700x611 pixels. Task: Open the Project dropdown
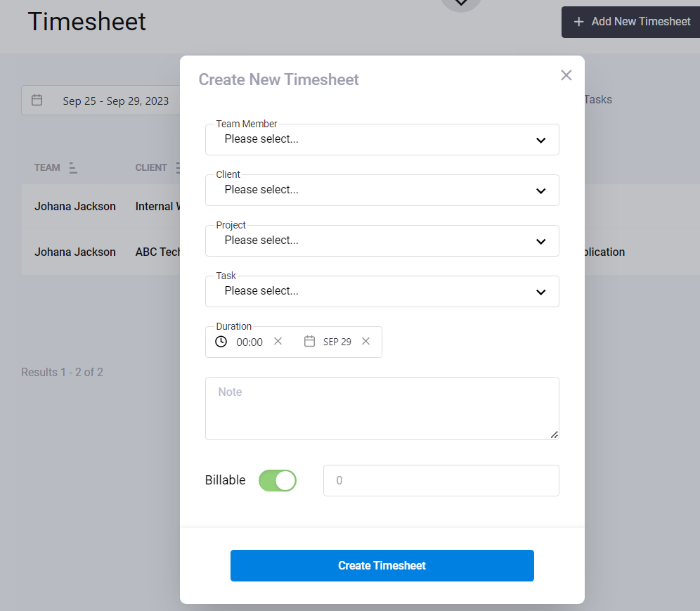382,240
